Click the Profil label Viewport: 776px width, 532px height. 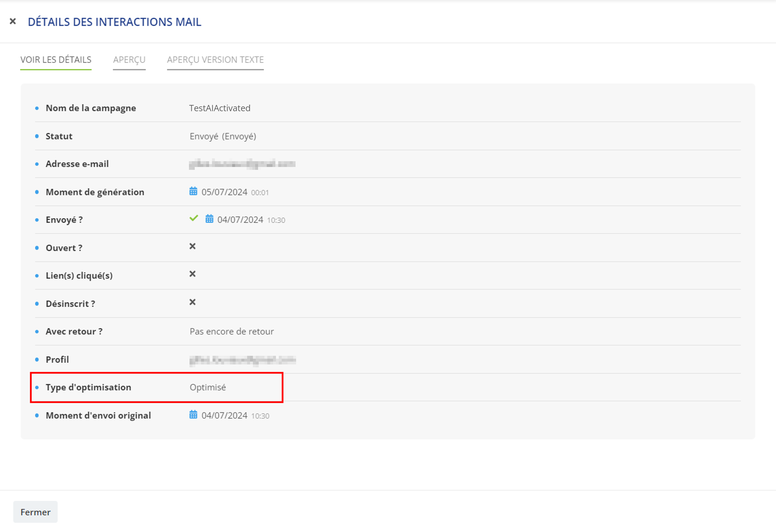click(57, 359)
